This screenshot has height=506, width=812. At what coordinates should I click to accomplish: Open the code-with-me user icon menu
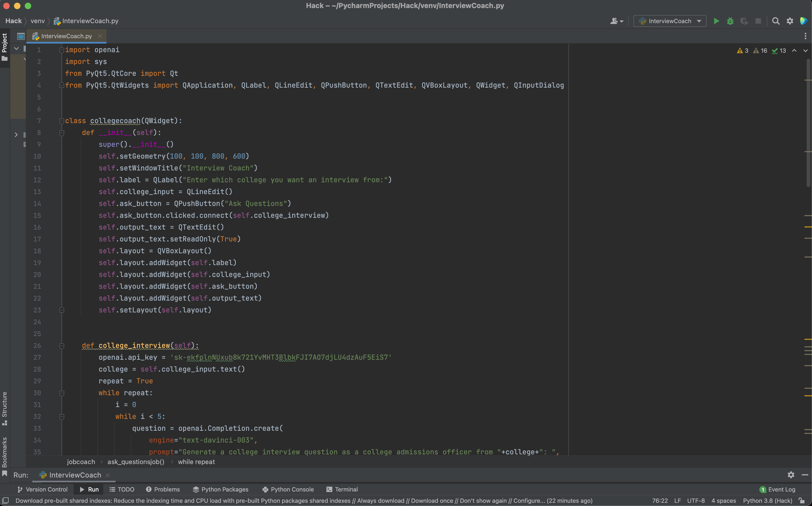point(616,21)
